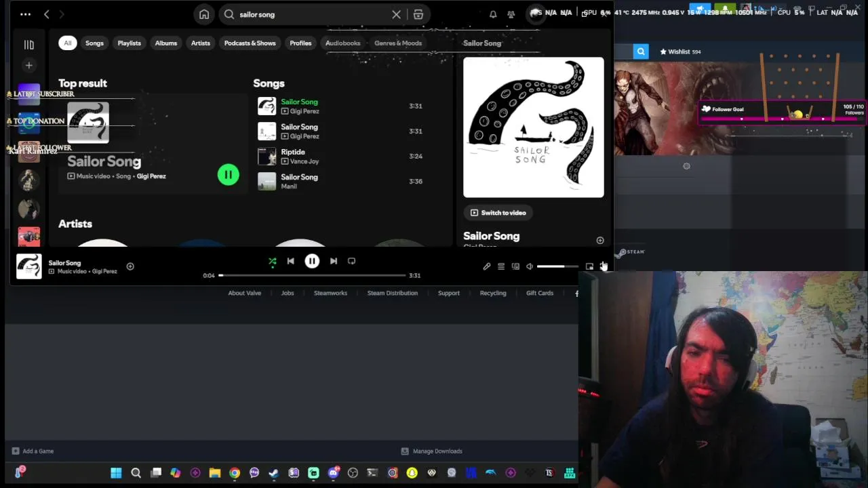This screenshot has width=868, height=488.
Task: Click the search box containing sailor song
Action: click(x=313, y=14)
